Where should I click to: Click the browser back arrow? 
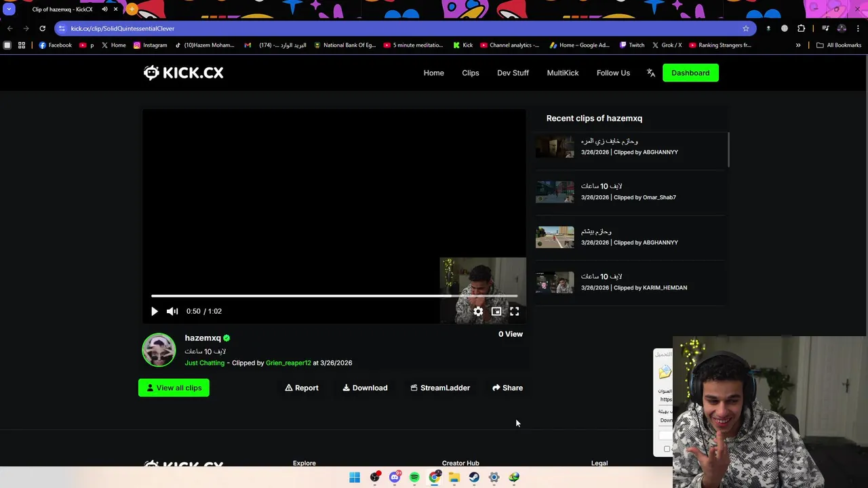(x=9, y=28)
